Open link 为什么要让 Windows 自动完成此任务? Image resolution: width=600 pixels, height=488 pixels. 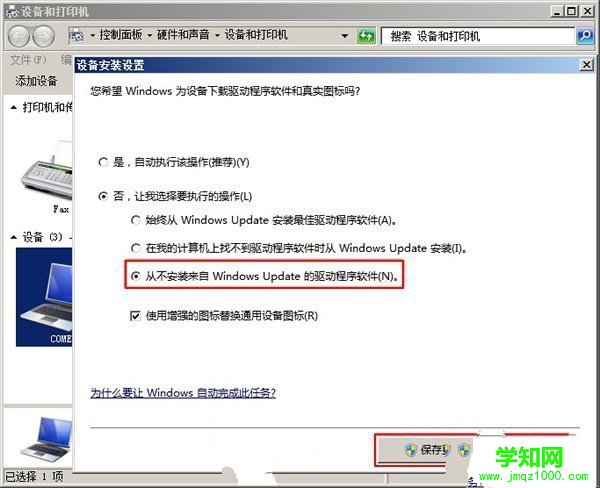pos(183,393)
